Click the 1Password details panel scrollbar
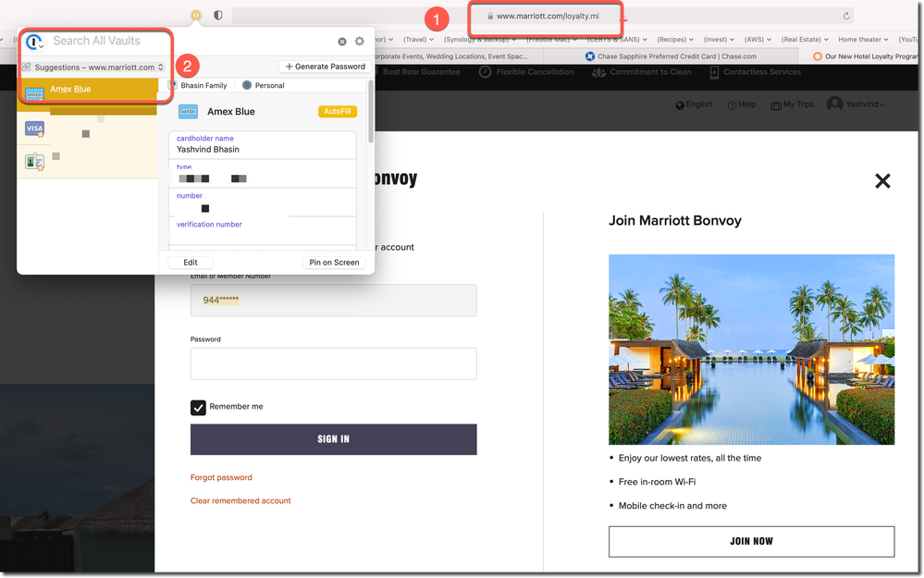The image size is (924, 578). click(371, 111)
